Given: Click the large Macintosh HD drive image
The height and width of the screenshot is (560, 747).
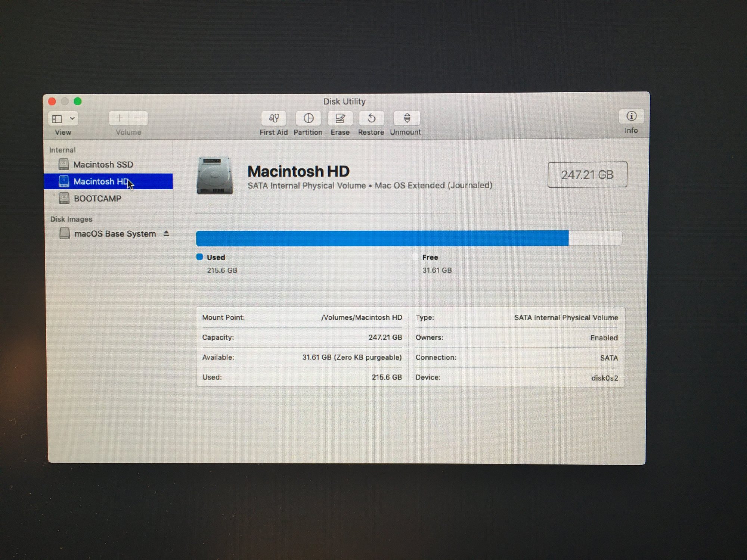Looking at the screenshot, I should [215, 175].
